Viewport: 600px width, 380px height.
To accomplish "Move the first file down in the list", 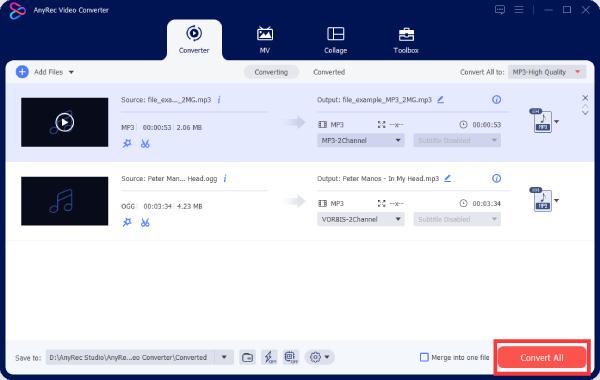I will click(x=585, y=113).
